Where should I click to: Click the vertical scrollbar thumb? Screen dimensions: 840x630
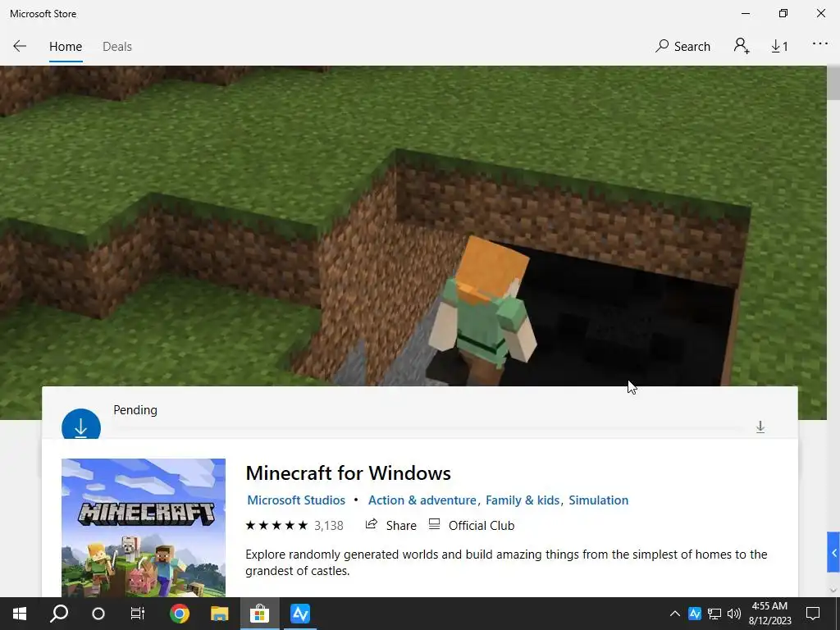[833, 83]
